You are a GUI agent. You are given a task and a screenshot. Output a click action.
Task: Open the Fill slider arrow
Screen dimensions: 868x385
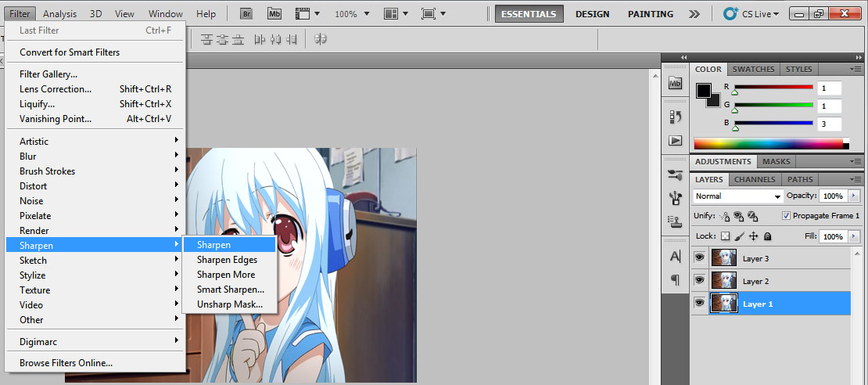(x=854, y=236)
